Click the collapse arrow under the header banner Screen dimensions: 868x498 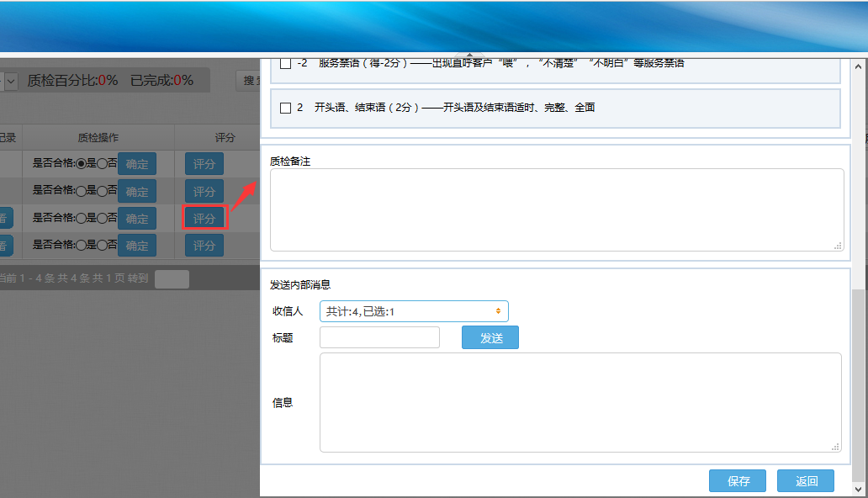(x=469, y=56)
